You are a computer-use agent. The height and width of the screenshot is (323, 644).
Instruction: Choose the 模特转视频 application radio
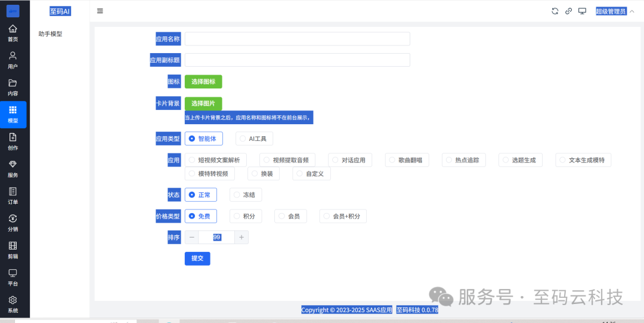(x=209, y=174)
